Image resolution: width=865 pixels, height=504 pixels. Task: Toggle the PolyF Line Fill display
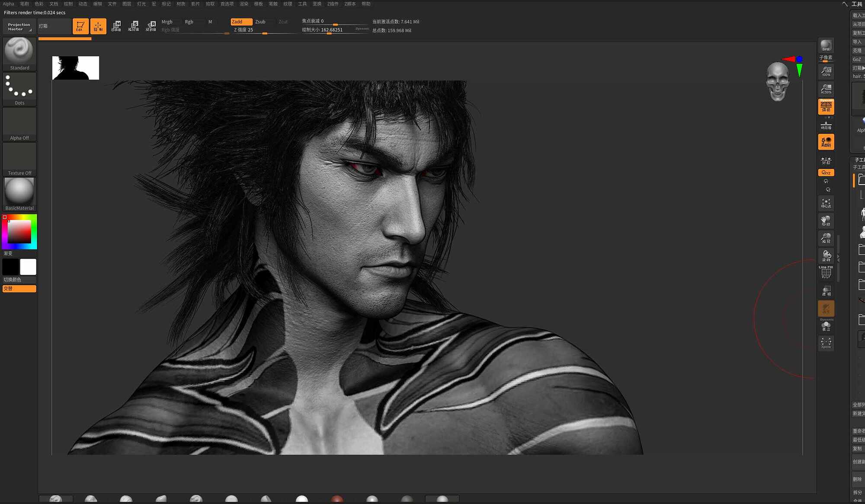826,272
